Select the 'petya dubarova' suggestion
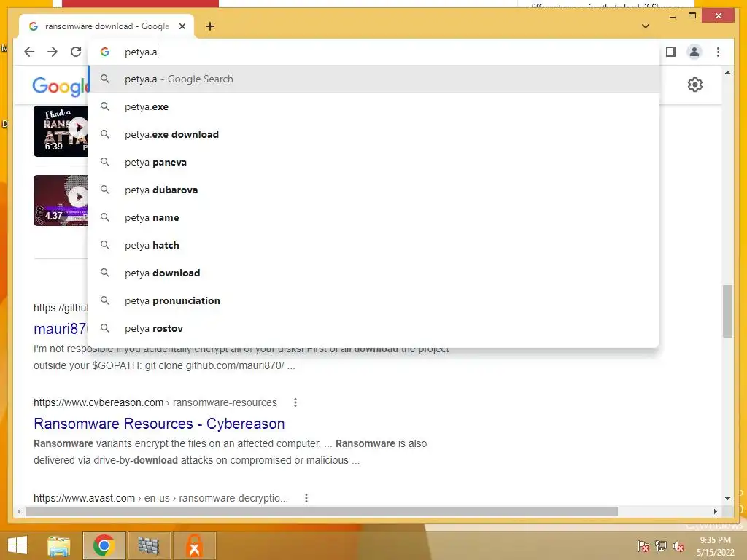 (x=374, y=190)
